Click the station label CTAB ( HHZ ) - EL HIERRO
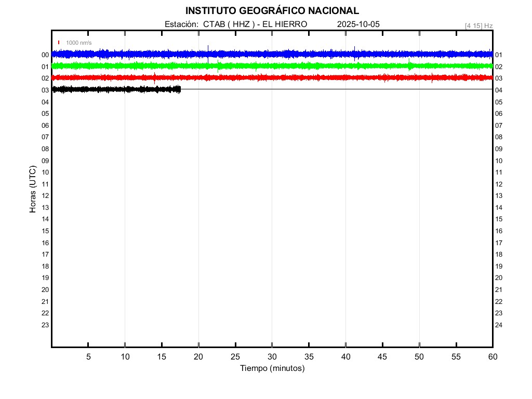This screenshot has height=399, width=532. point(236,24)
